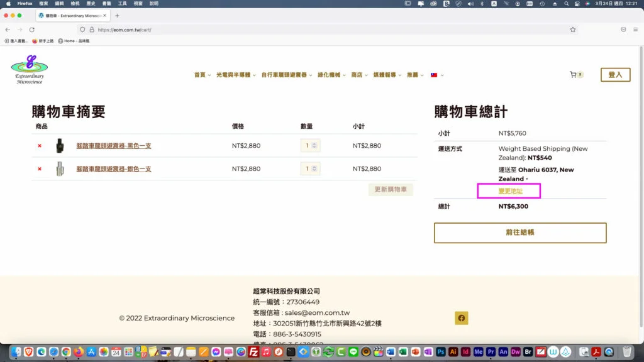Click the Extraordinary Microscience logo
Screen dimensions: 644x362
[x=30, y=69]
